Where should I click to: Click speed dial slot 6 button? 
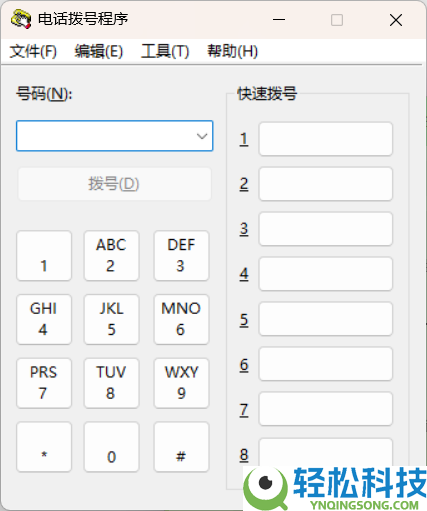pyautogui.click(x=326, y=364)
